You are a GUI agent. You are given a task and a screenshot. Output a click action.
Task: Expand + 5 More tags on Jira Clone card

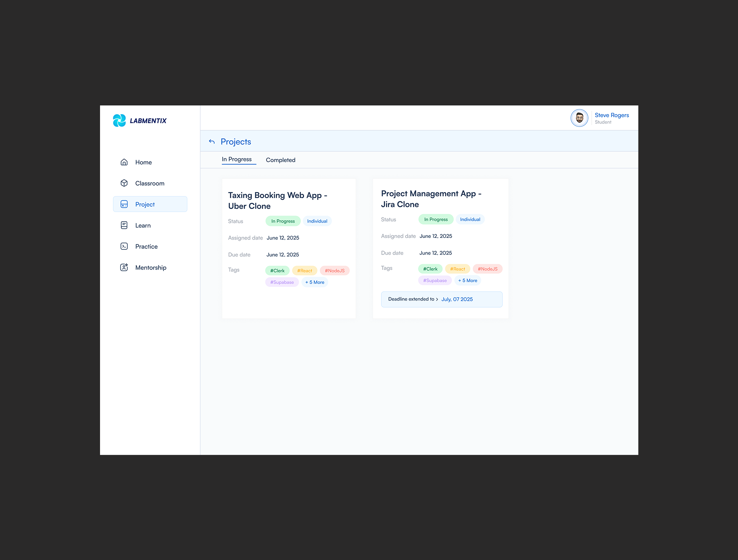pyautogui.click(x=468, y=281)
